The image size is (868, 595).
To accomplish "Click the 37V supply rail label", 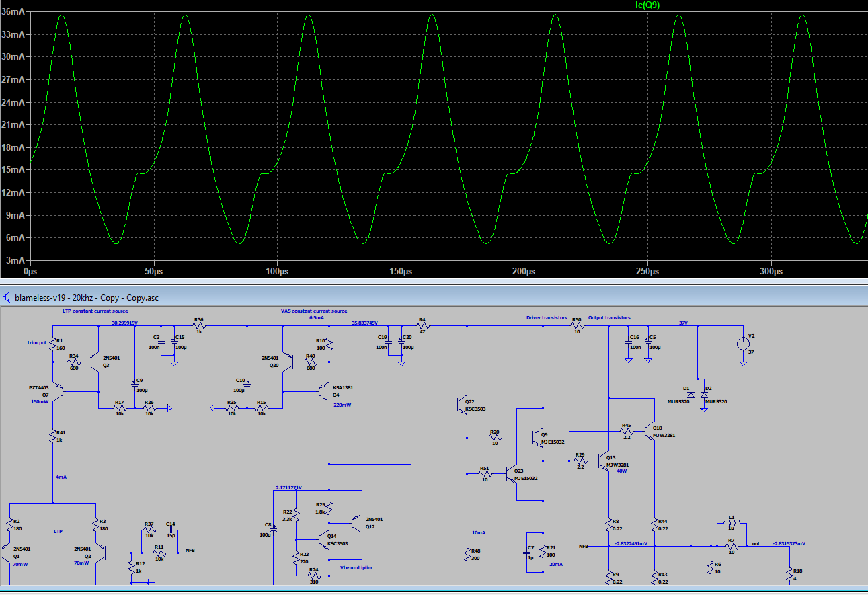I will 683,323.
